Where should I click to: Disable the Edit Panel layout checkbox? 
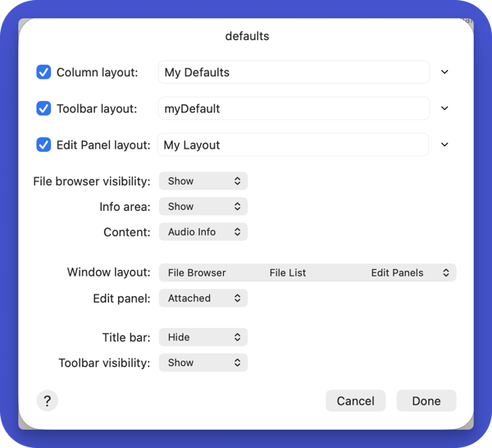[x=43, y=145]
